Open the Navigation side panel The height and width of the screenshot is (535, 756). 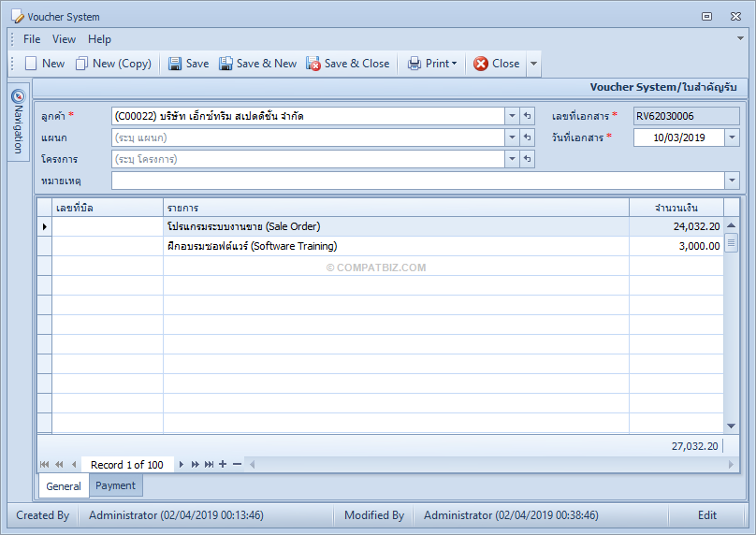pos(19,122)
